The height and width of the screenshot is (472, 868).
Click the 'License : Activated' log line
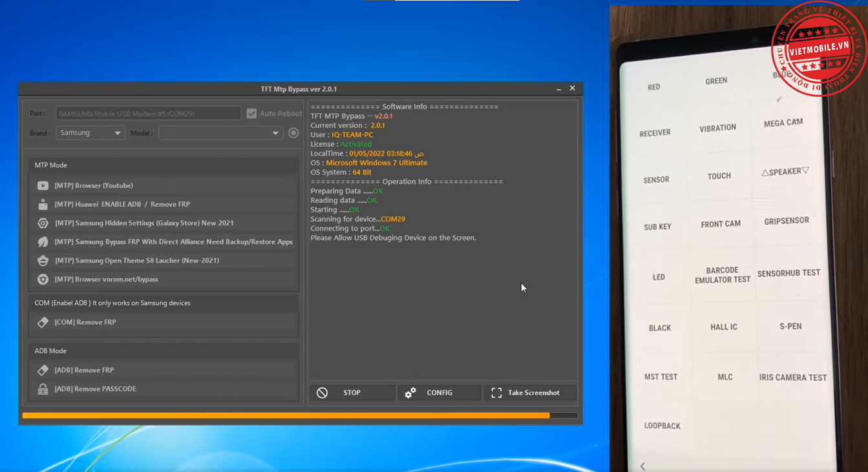click(x=341, y=144)
